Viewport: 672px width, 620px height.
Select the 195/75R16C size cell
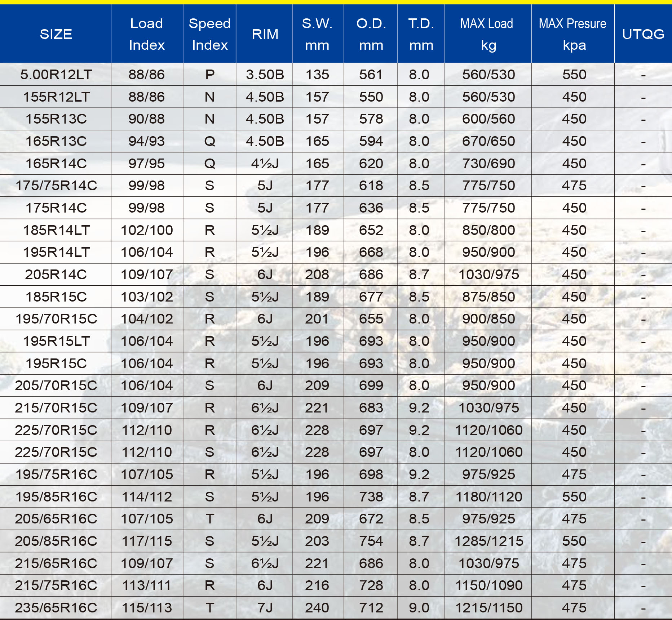pyautogui.click(x=56, y=474)
